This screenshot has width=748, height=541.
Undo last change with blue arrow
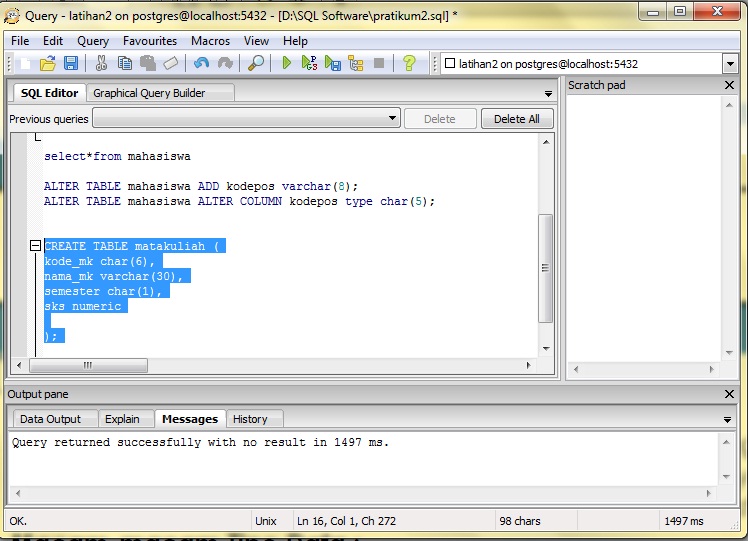tap(201, 63)
